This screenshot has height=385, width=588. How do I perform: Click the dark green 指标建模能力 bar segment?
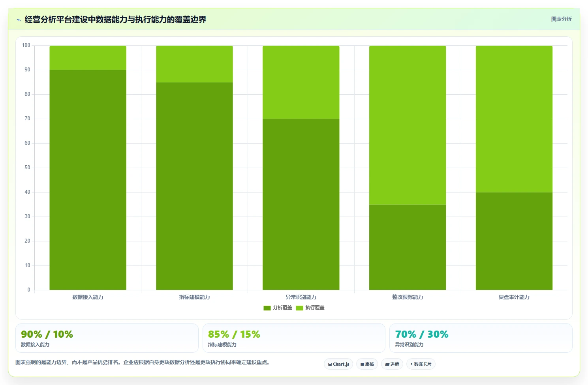tap(194, 186)
